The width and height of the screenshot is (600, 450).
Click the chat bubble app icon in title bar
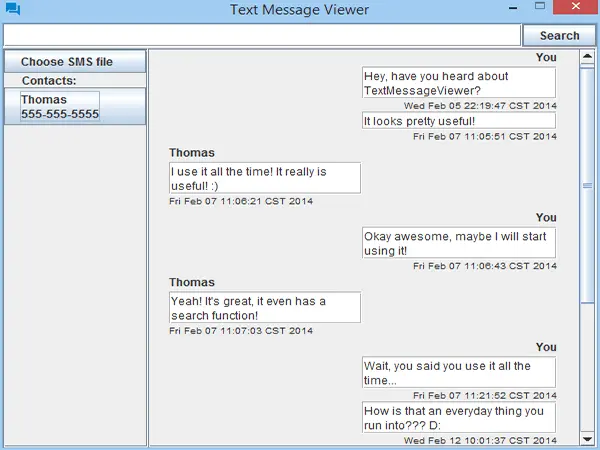pos(12,10)
